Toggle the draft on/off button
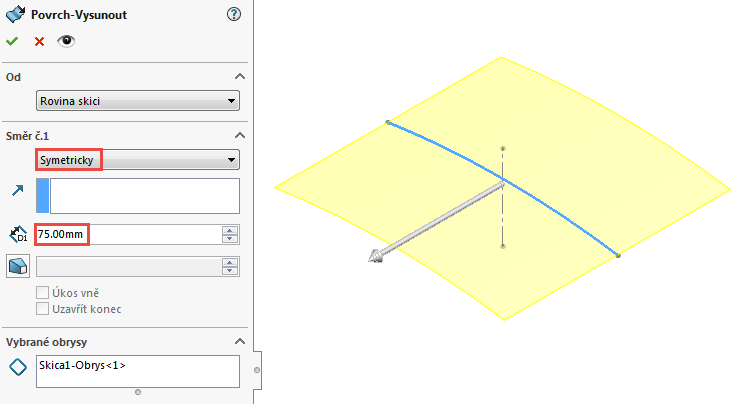Viewport: 750px width, 404px height. click(x=18, y=266)
